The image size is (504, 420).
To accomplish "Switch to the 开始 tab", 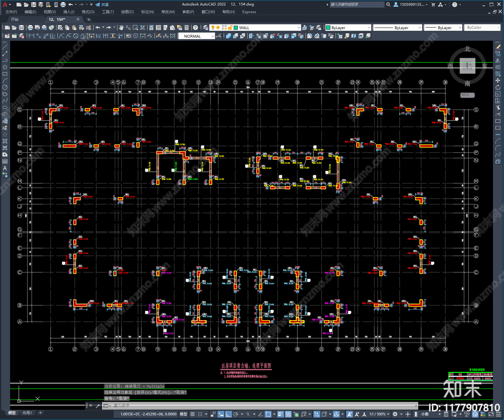I will point(15,20).
